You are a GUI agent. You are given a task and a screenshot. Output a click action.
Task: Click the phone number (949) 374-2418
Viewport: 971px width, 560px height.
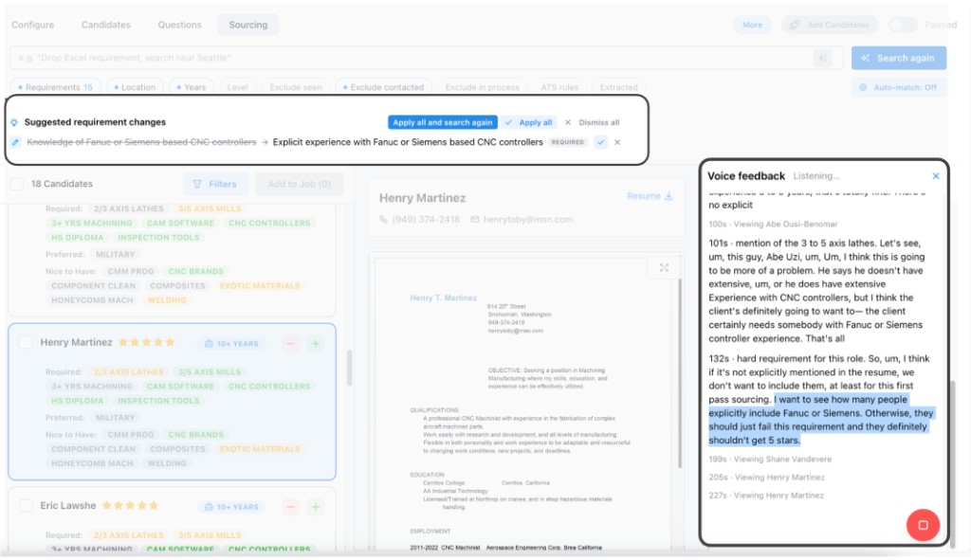[x=426, y=220]
